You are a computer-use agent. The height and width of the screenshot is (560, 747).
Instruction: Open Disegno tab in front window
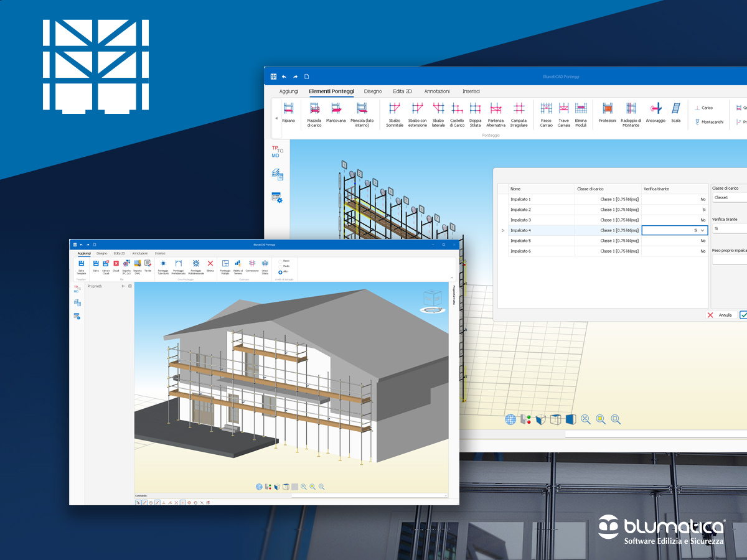click(101, 253)
